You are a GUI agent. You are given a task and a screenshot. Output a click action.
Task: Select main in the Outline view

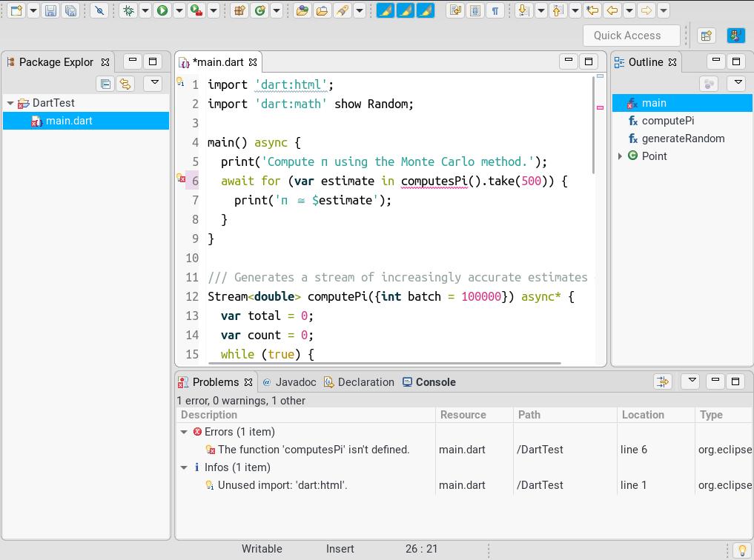pyautogui.click(x=682, y=103)
